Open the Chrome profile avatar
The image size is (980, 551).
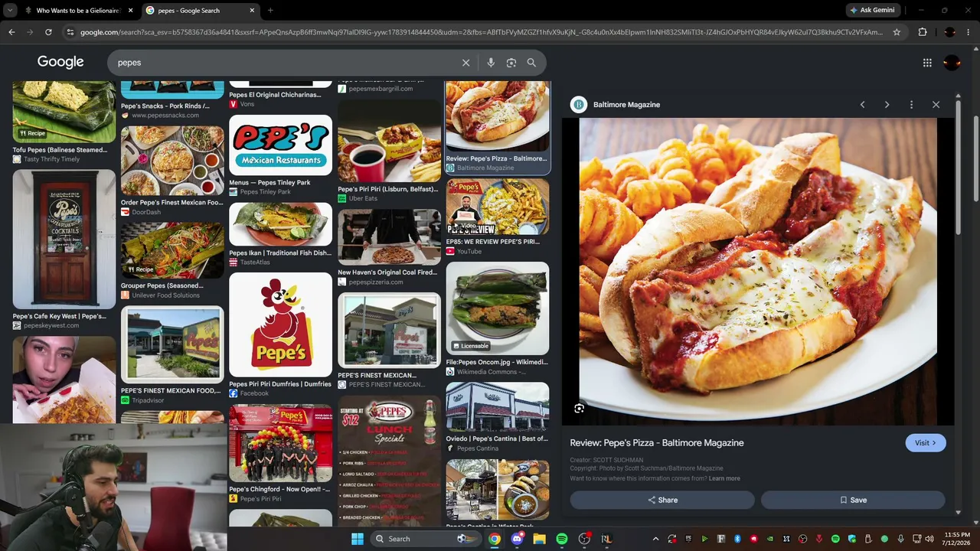[949, 32]
